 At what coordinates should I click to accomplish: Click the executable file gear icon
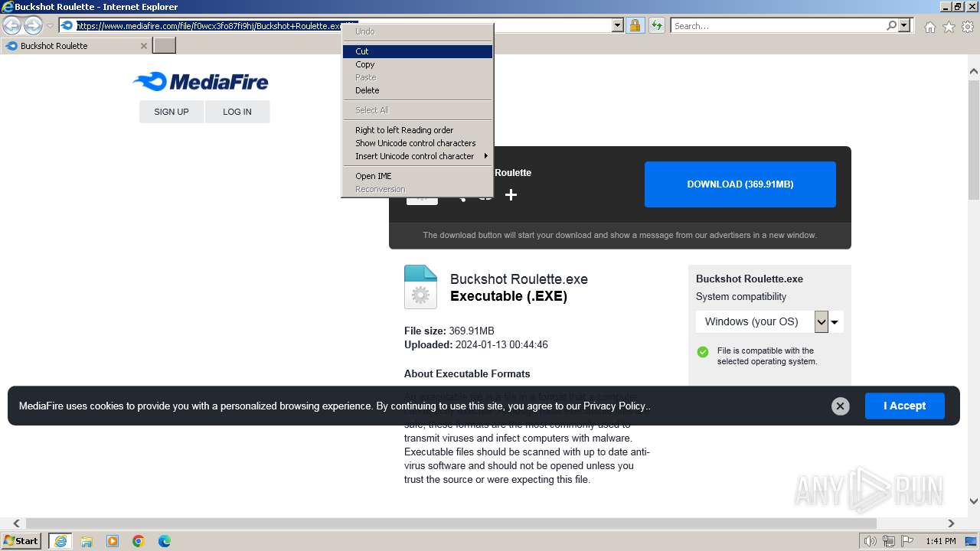(x=420, y=287)
